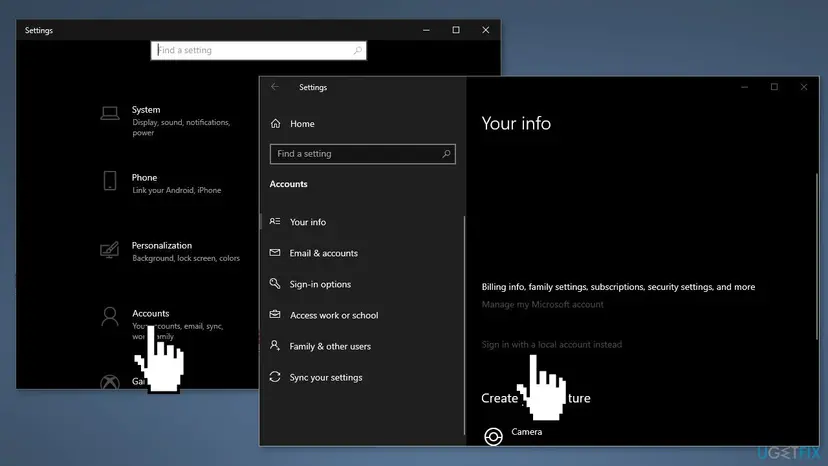Click Manage my Microsoft account link
828x466 pixels.
click(x=542, y=304)
